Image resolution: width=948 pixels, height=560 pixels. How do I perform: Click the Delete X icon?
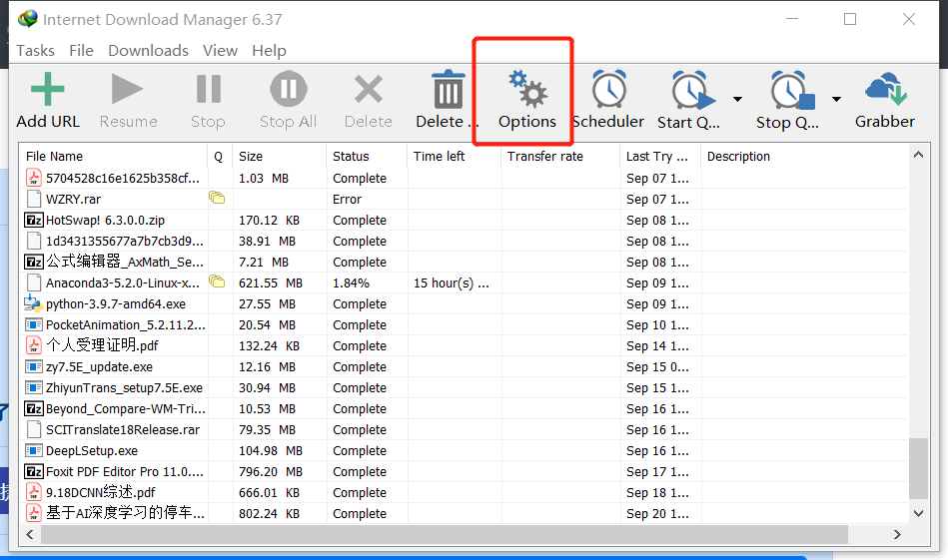pyautogui.click(x=369, y=90)
